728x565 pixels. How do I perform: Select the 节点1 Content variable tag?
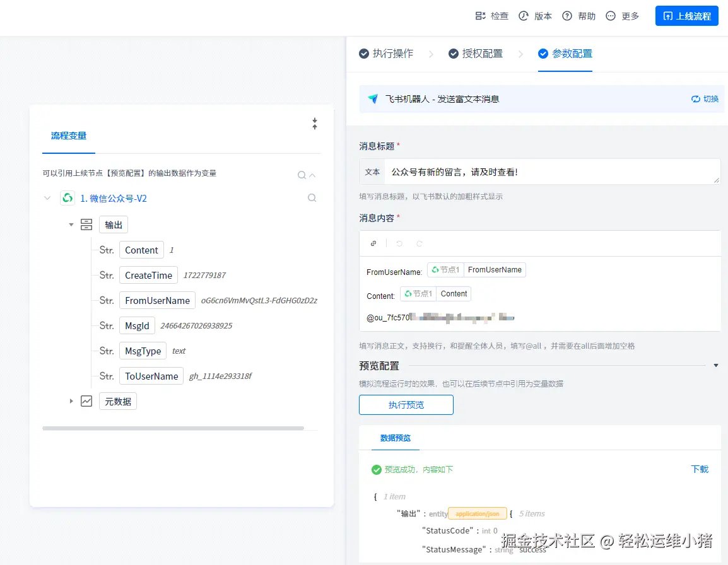point(435,293)
